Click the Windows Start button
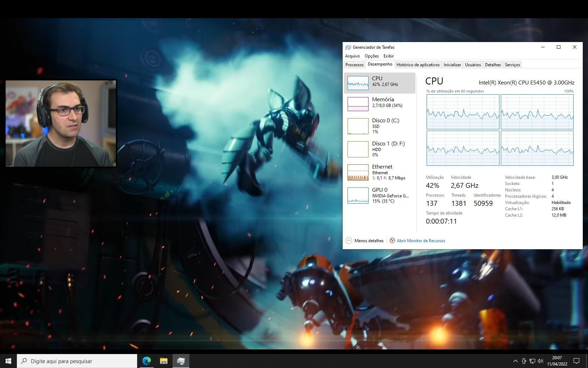The image size is (588, 368). tap(8, 361)
